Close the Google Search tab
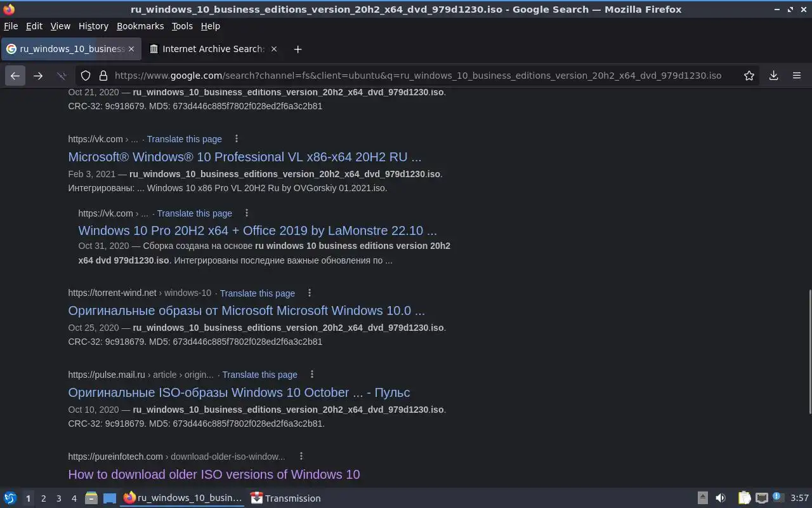This screenshot has width=812, height=508. pos(131,49)
